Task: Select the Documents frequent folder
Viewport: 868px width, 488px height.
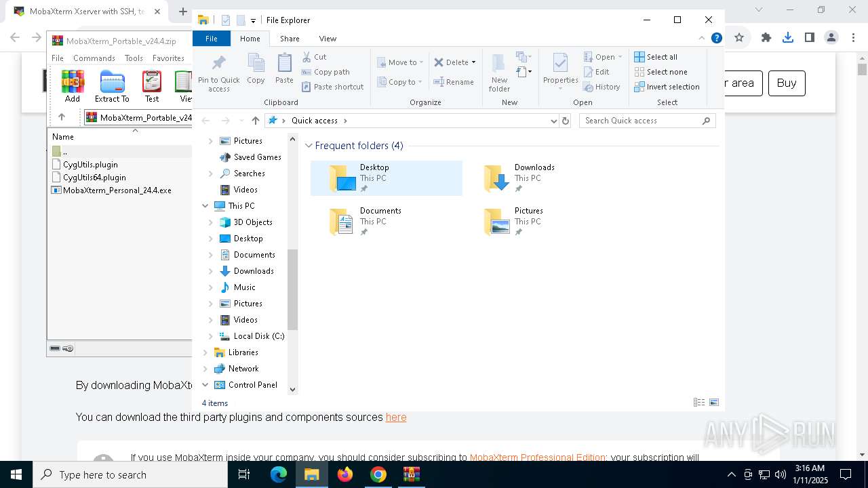Action: 387,222
